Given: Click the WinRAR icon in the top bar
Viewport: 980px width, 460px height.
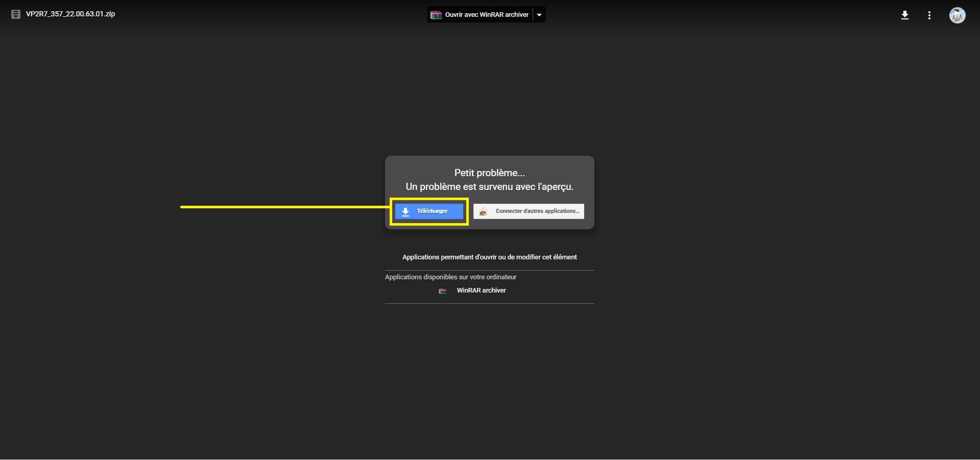Looking at the screenshot, I should coord(436,15).
